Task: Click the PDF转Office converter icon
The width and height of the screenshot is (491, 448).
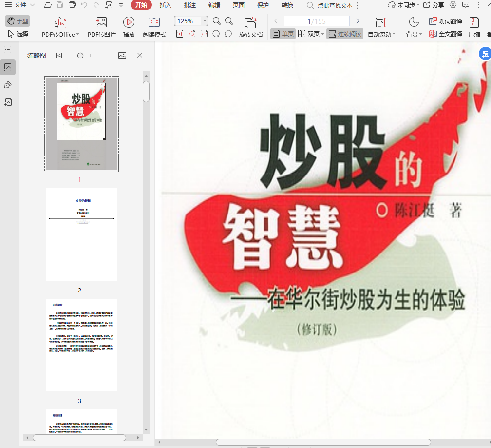Action: [60, 22]
